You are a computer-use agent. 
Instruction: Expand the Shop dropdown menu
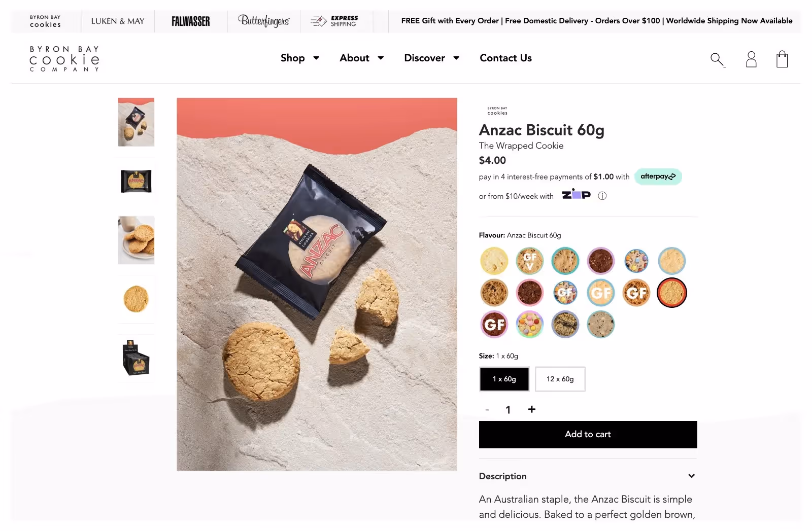tap(300, 58)
